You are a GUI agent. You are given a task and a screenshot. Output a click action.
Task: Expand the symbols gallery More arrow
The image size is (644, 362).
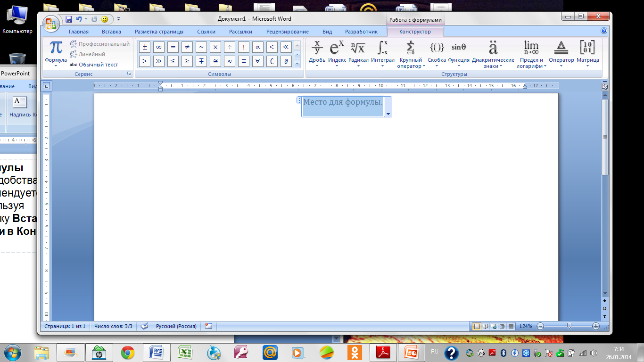pyautogui.click(x=297, y=63)
